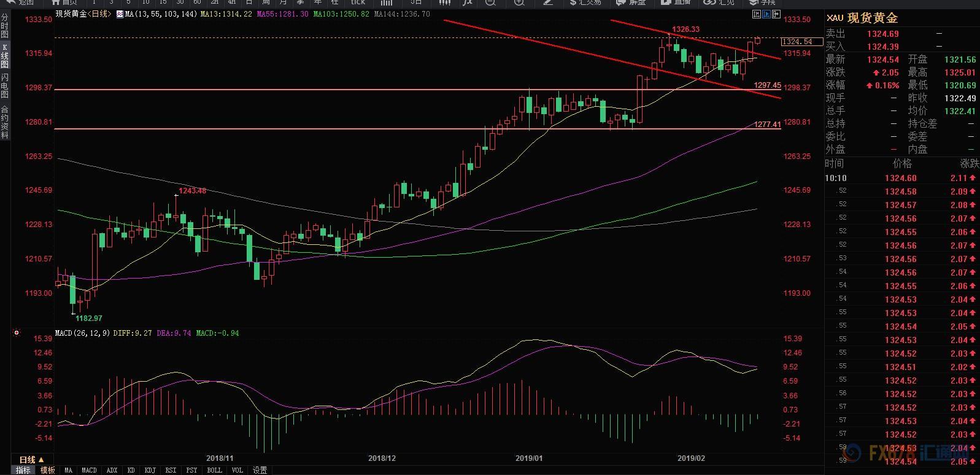Apply the KDJ indicator
The image size is (980, 475).
click(150, 470)
